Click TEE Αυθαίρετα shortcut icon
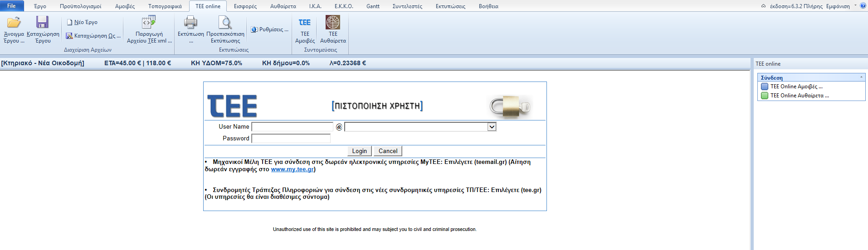Viewport: 868px width, 250px height. [x=333, y=23]
